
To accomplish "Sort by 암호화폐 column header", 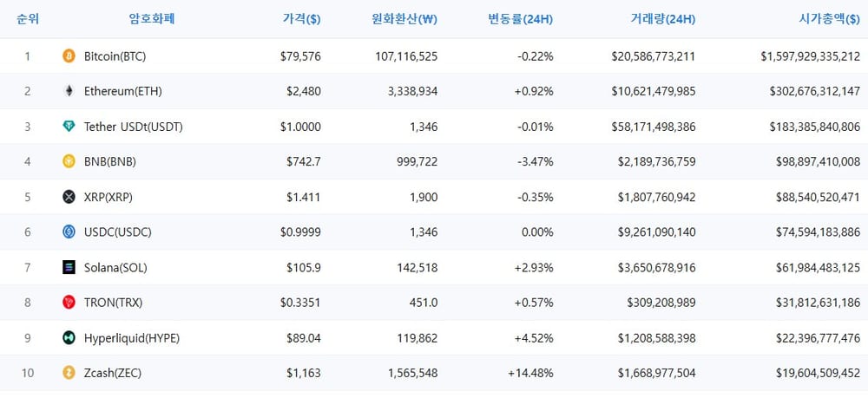I will click(152, 19).
